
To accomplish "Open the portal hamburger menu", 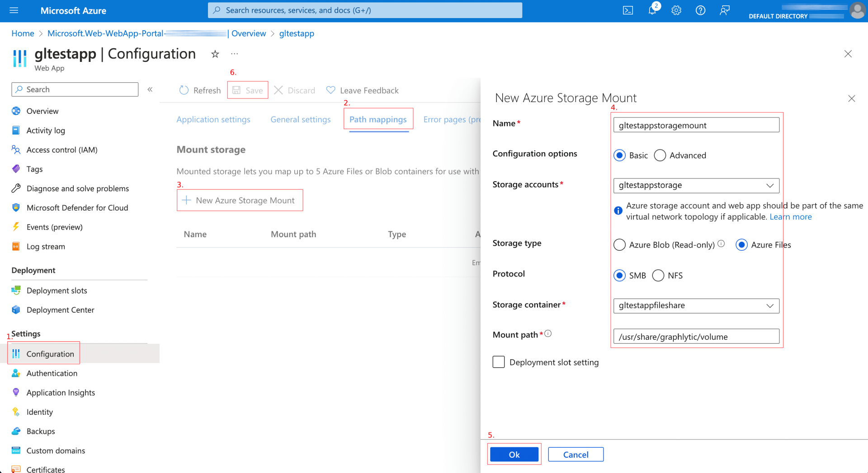I will [x=14, y=10].
